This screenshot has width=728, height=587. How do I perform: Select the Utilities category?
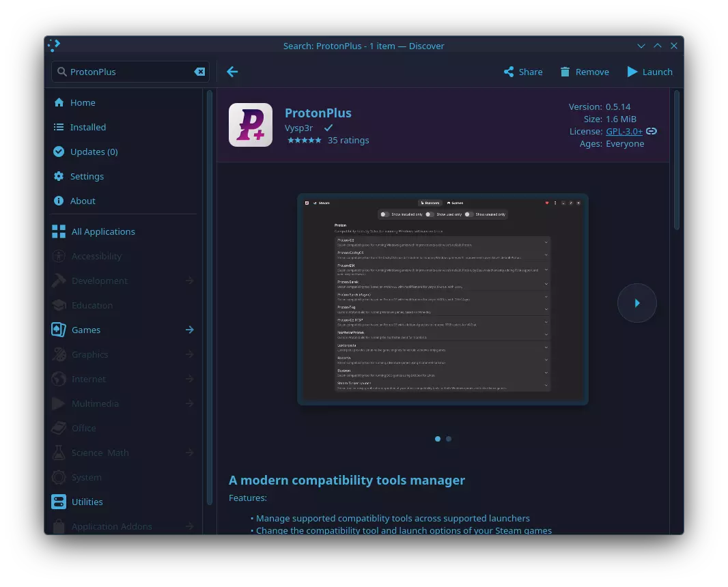click(87, 502)
